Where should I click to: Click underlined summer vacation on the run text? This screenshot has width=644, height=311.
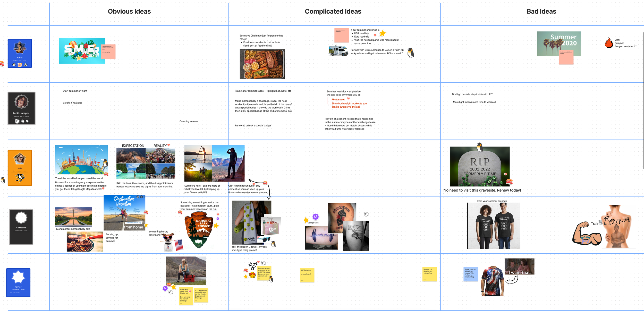(198, 209)
